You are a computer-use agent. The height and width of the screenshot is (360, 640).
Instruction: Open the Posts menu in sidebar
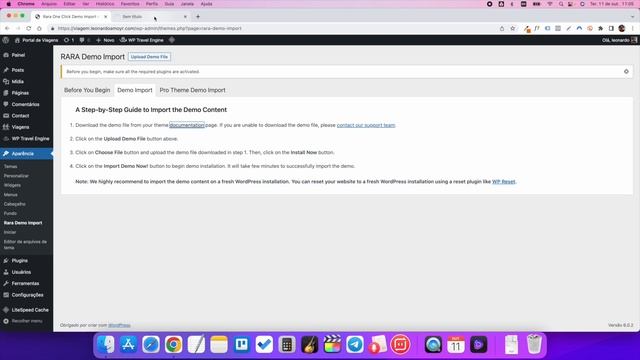(18, 70)
